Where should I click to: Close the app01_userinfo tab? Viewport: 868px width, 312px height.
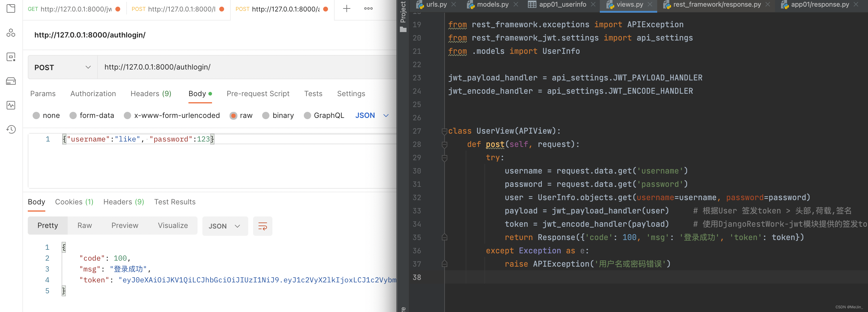[x=593, y=5]
